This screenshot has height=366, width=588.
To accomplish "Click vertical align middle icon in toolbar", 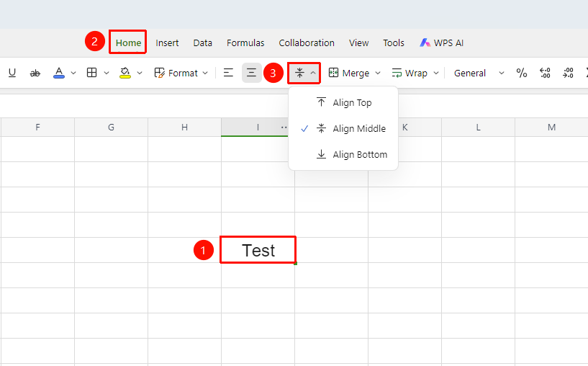I will pos(299,73).
